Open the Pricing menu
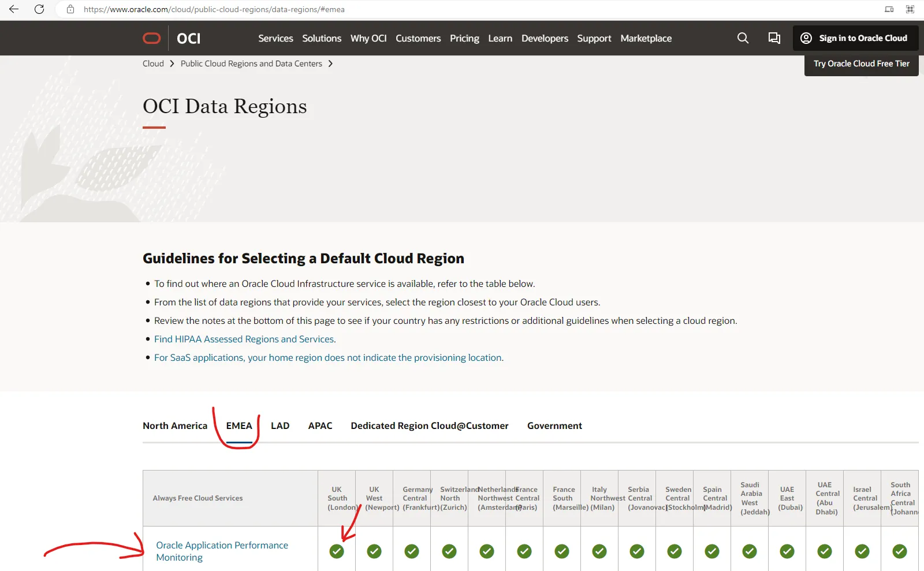The width and height of the screenshot is (924, 571). 464,38
